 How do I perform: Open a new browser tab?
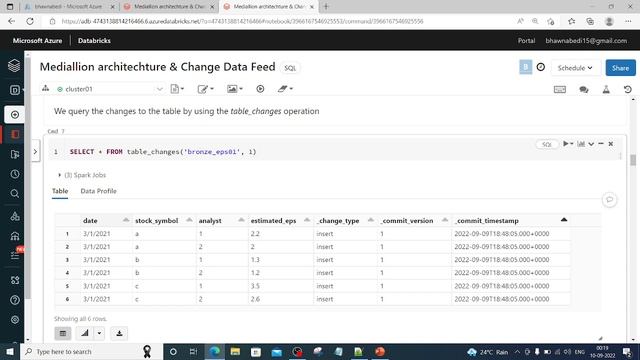[x=326, y=7]
